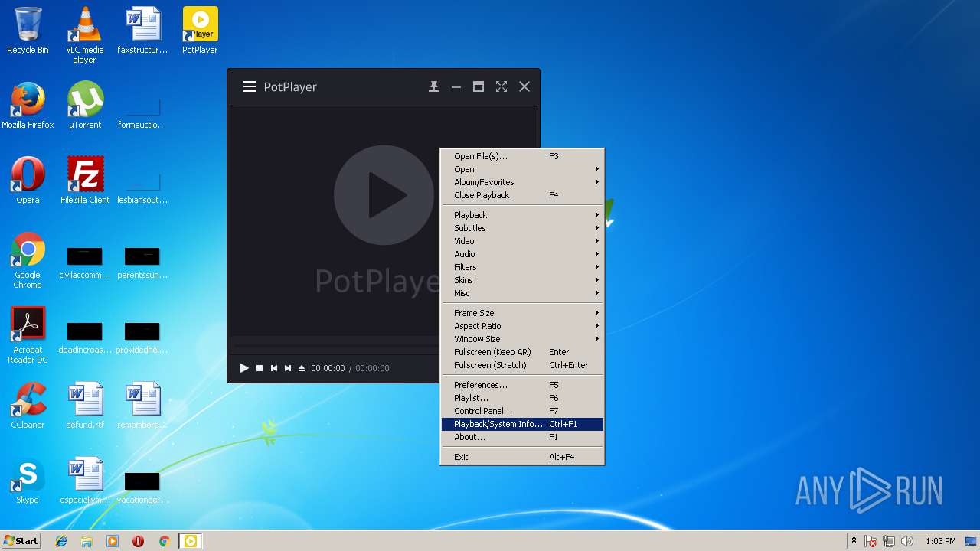Click the show desktop button
This screenshot has width=980, height=551.
[972, 541]
